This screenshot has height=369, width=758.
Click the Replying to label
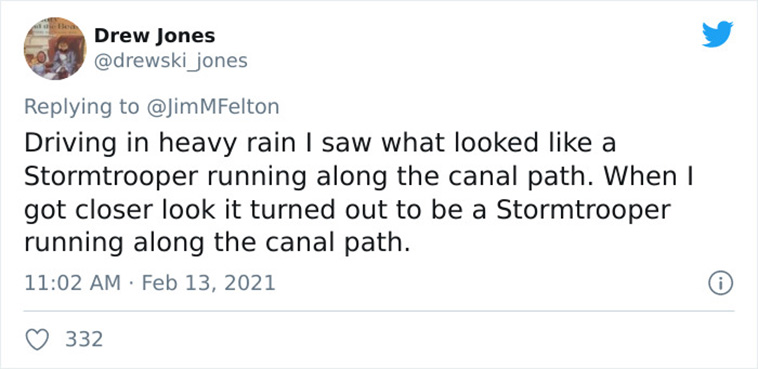(x=82, y=107)
